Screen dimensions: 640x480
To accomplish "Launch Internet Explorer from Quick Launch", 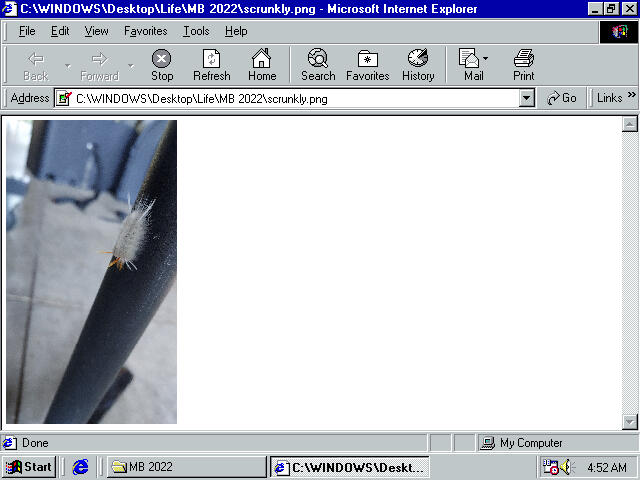I will pos(81,467).
